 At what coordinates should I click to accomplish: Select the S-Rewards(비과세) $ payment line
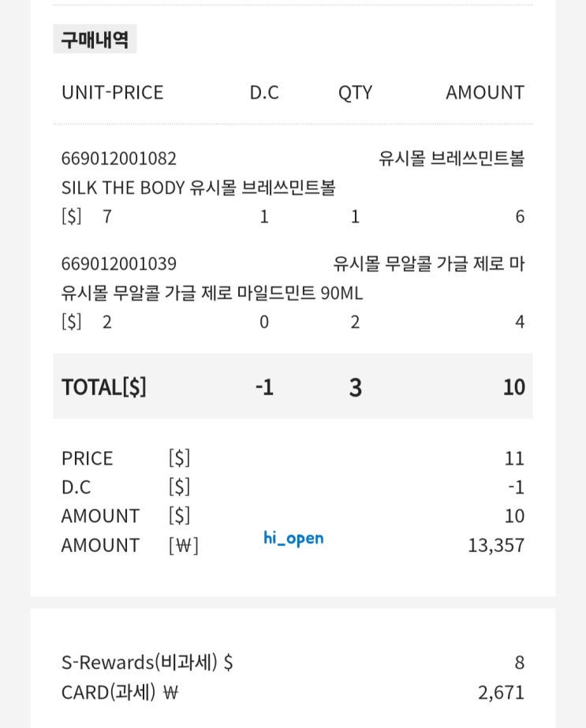(x=147, y=663)
